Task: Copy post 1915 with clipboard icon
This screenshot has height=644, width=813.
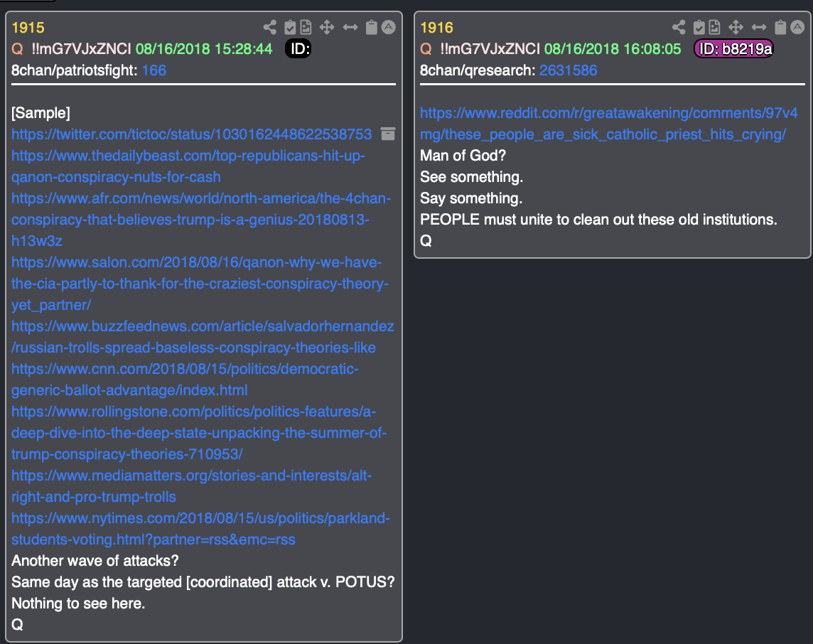Action: click(371, 27)
